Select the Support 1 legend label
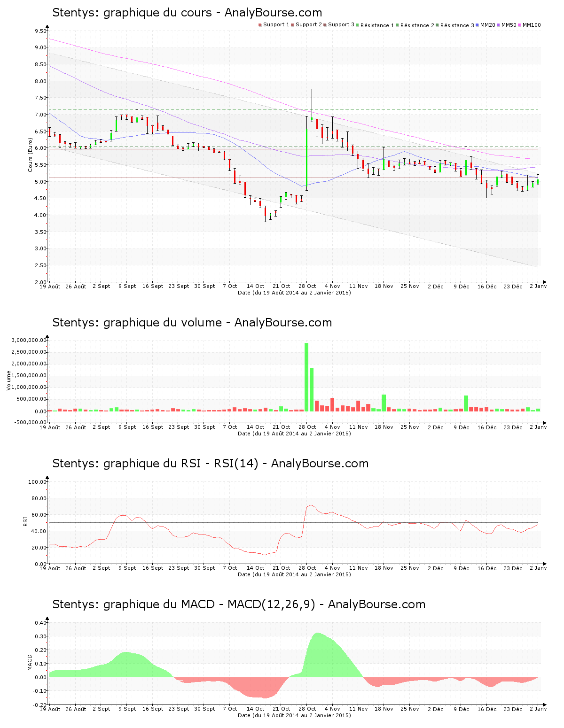Screen dimensions: 564x728 [276, 25]
